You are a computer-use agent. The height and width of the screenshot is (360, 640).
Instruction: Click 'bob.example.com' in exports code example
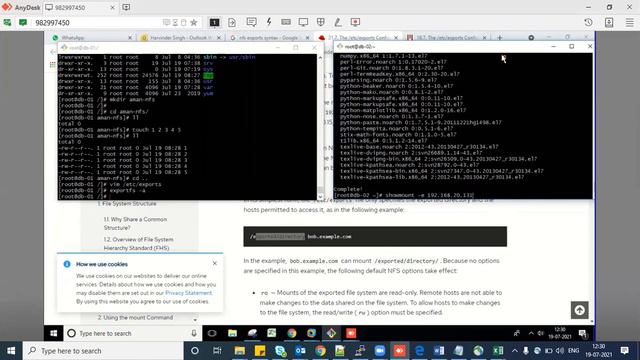click(x=329, y=236)
